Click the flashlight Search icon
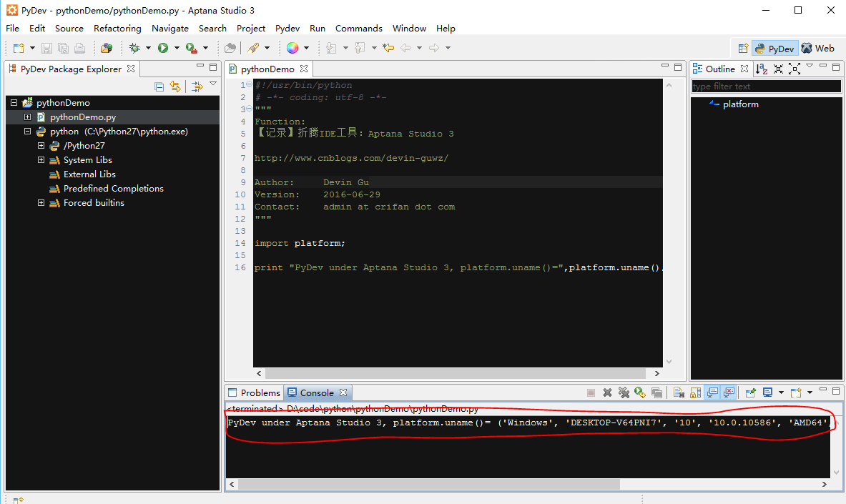The height and width of the screenshot is (504, 846). [x=253, y=48]
